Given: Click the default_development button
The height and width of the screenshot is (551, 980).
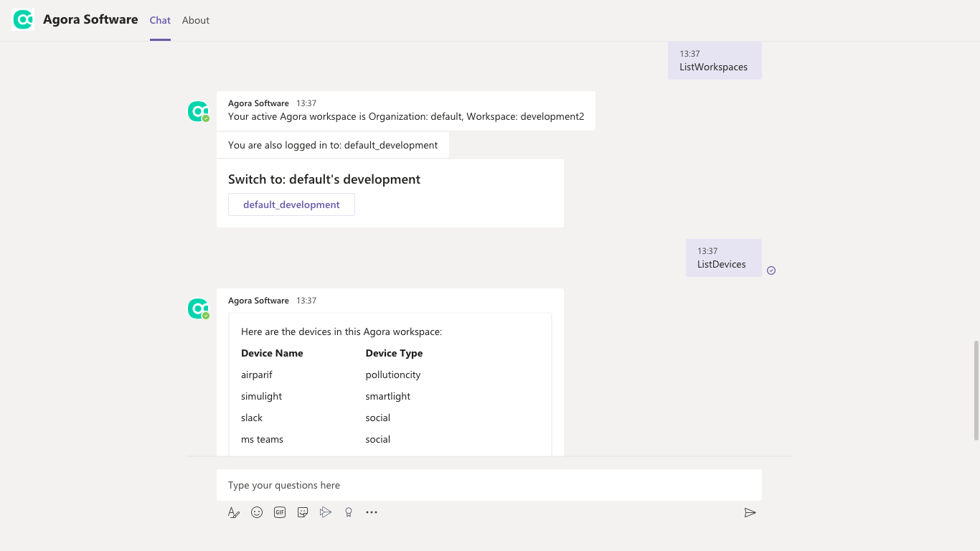Looking at the screenshot, I should pos(291,204).
